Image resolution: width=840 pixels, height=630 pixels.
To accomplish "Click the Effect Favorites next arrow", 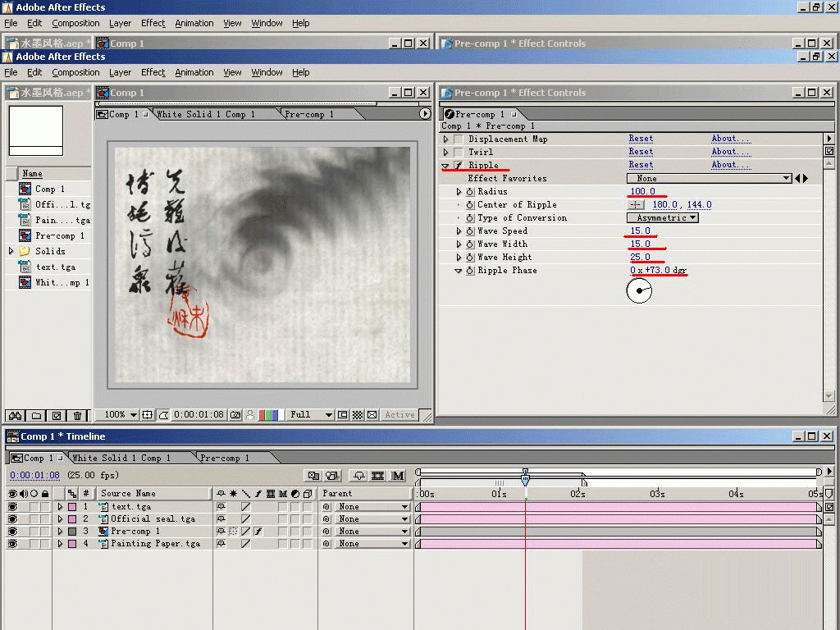I will tap(806, 178).
